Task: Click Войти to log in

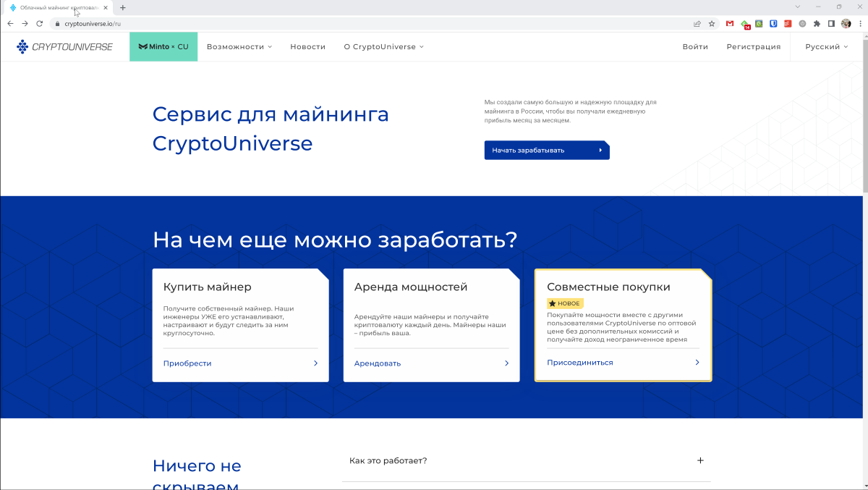Action: click(695, 47)
